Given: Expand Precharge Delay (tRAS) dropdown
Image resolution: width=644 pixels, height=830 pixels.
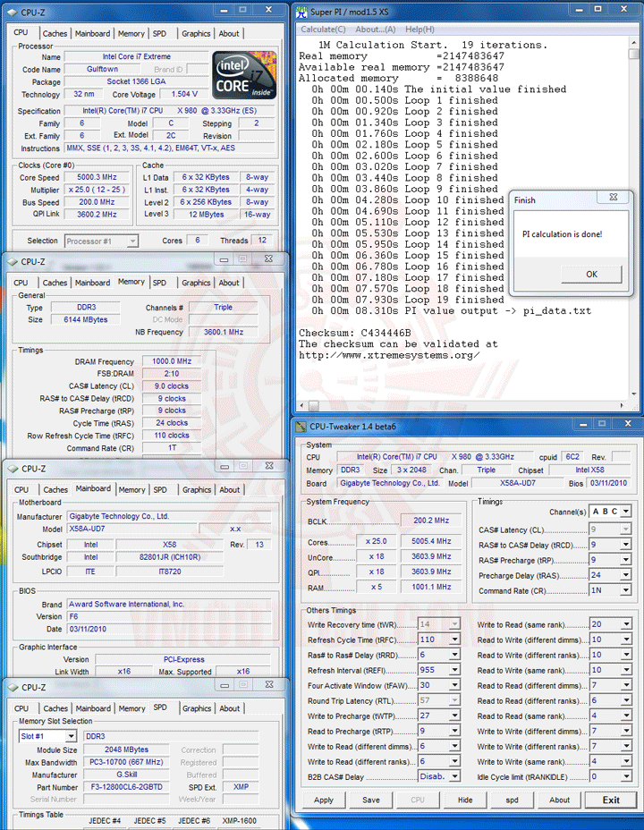Looking at the screenshot, I should click(626, 575).
